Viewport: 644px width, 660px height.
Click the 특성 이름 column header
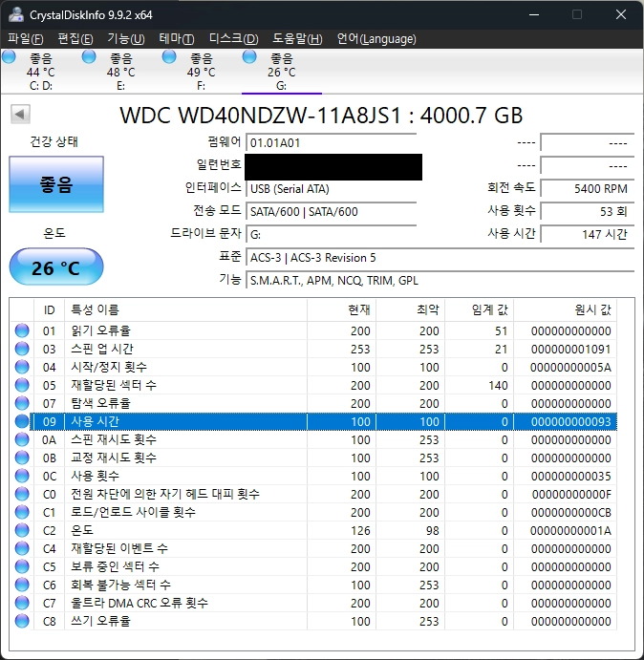point(185,310)
